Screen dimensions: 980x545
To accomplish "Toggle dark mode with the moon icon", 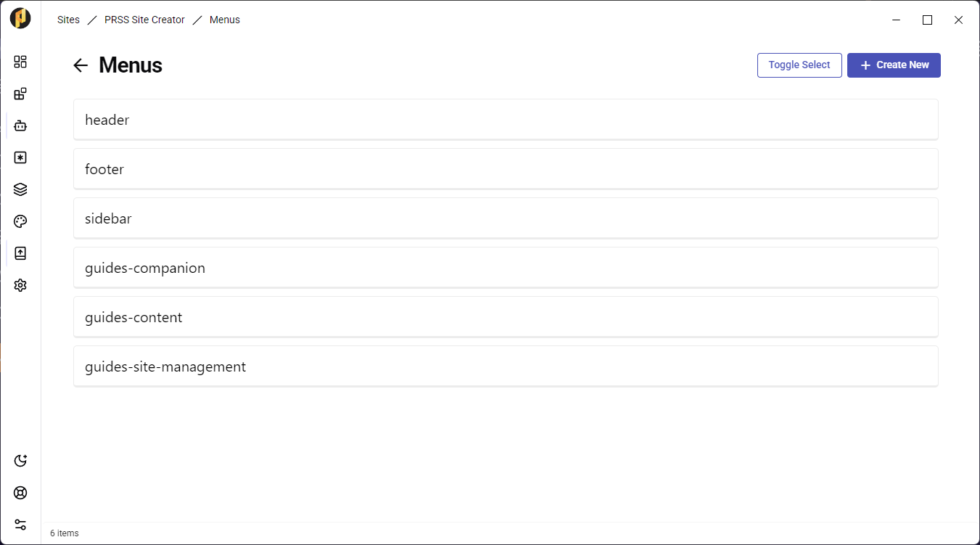I will 20,461.
